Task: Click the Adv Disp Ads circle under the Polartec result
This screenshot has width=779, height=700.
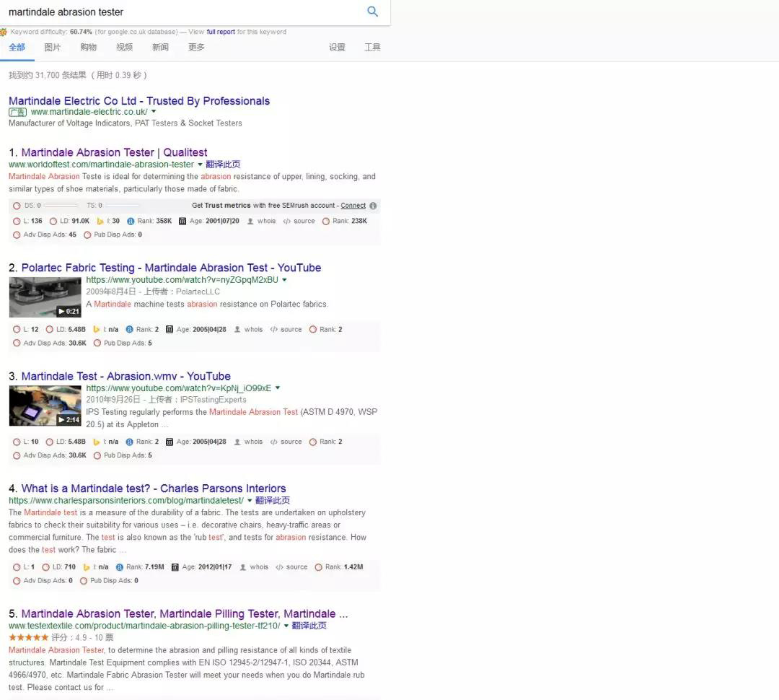Action: coord(17,344)
